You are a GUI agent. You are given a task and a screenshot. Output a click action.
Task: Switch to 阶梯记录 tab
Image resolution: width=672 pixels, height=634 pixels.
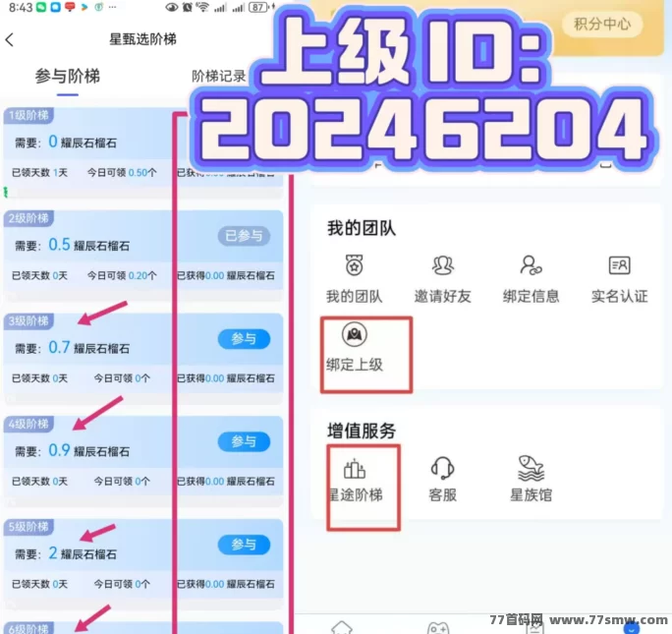point(218,77)
